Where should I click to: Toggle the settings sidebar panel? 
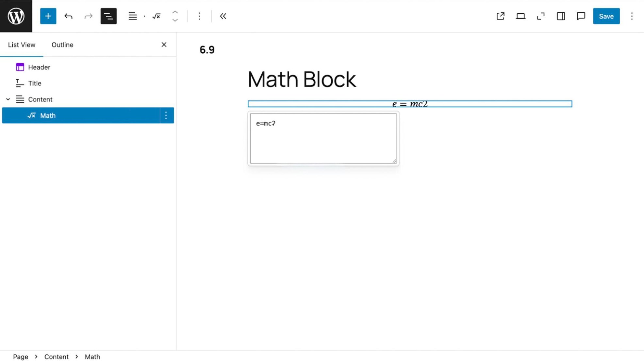561,16
